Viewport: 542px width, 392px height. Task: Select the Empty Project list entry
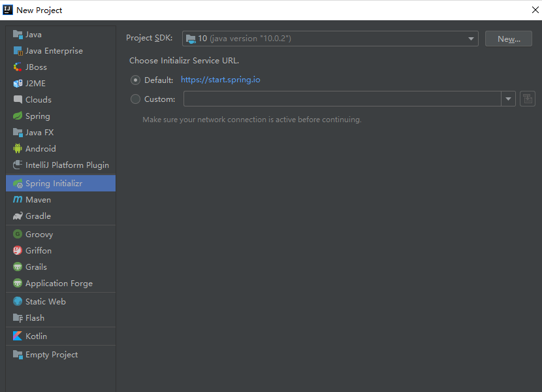click(x=61, y=354)
